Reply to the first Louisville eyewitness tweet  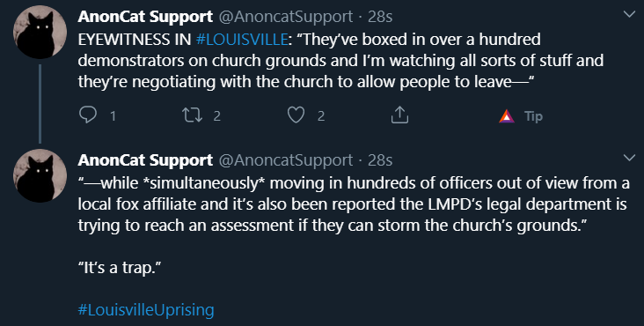(x=87, y=115)
